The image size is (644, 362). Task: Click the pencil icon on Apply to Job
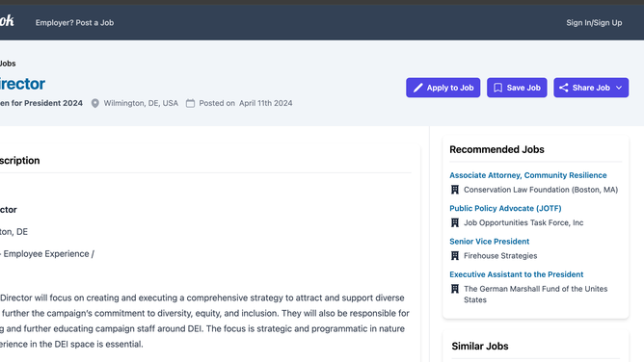click(417, 88)
